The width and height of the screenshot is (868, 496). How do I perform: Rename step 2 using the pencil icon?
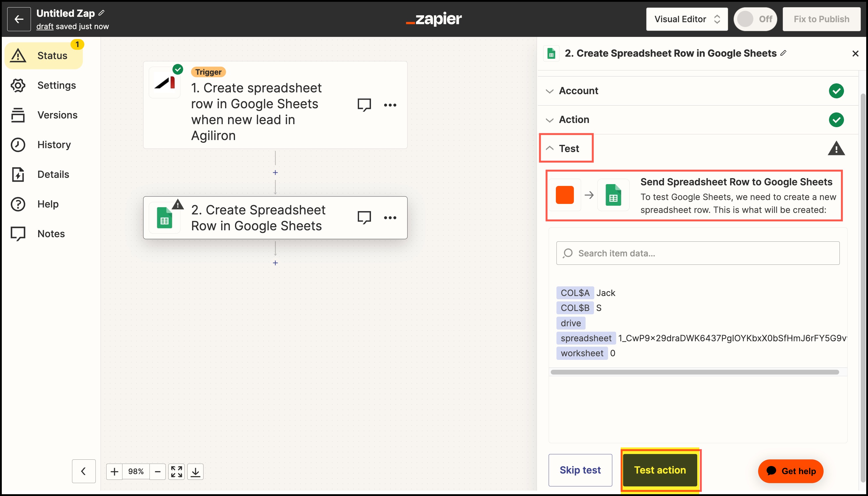tap(783, 53)
